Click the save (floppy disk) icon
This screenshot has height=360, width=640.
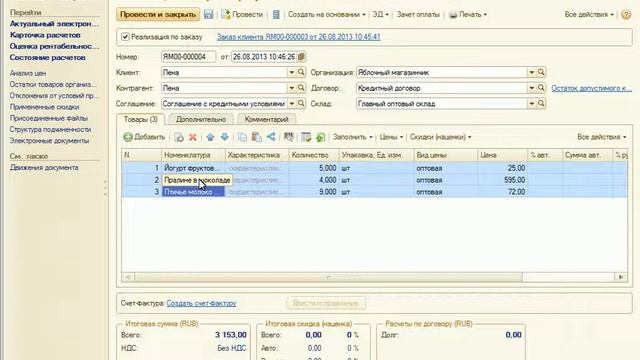(x=208, y=14)
